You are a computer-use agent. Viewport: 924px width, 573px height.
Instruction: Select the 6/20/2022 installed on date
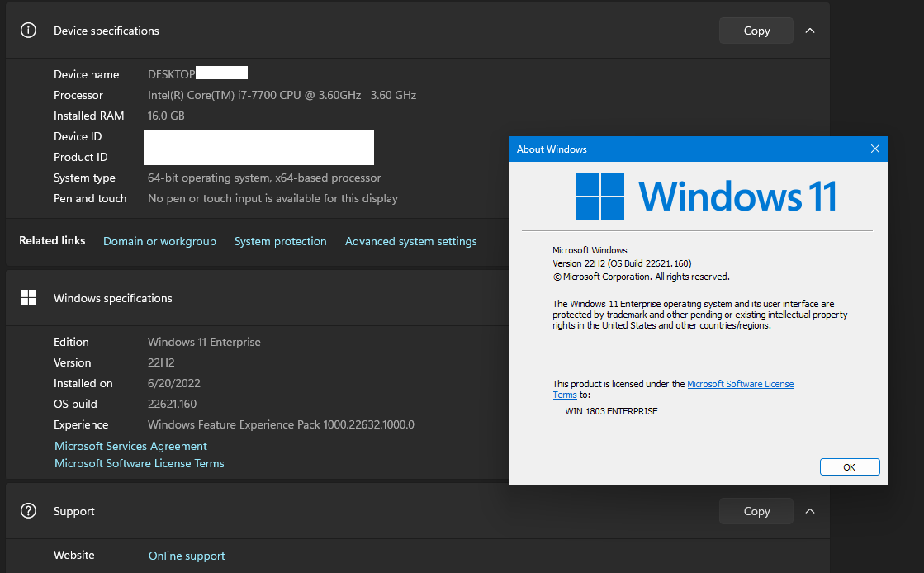(x=174, y=383)
